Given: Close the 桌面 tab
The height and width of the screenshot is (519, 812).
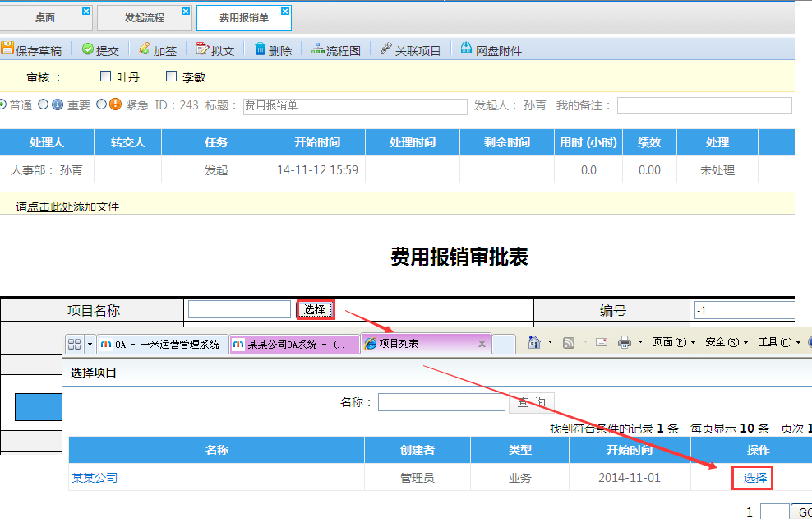Looking at the screenshot, I should tap(86, 11).
